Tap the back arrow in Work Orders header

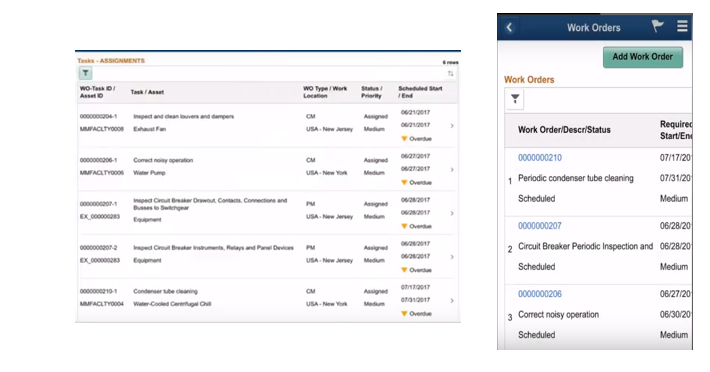pyautogui.click(x=509, y=28)
